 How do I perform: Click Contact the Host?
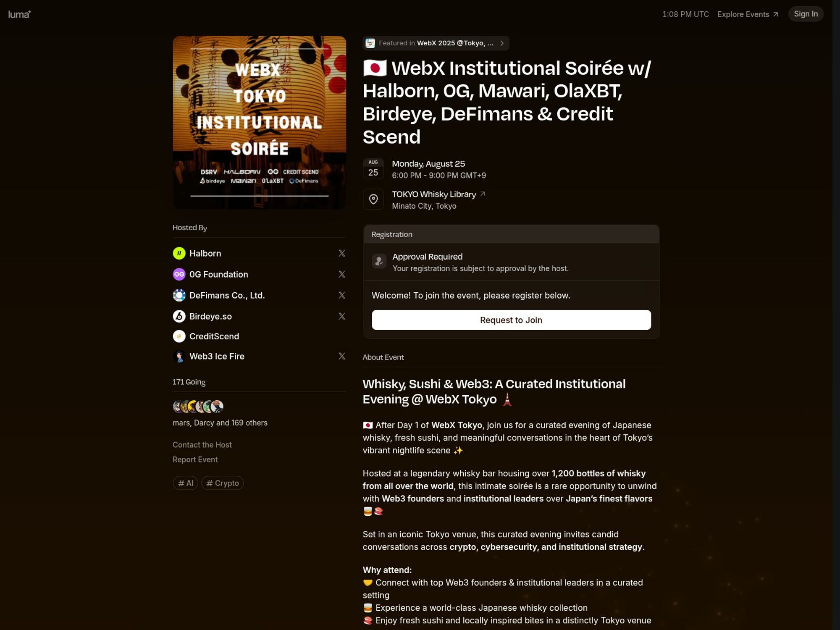pyautogui.click(x=202, y=445)
